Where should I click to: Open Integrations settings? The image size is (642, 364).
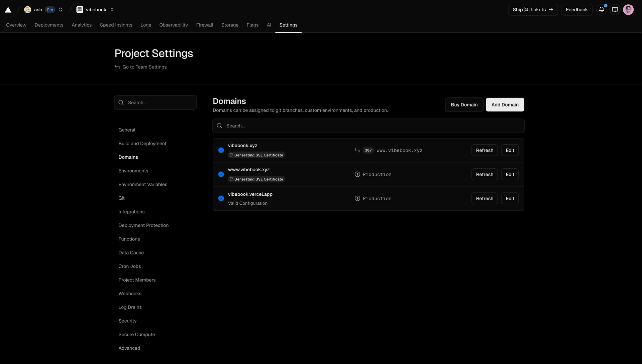click(x=131, y=212)
